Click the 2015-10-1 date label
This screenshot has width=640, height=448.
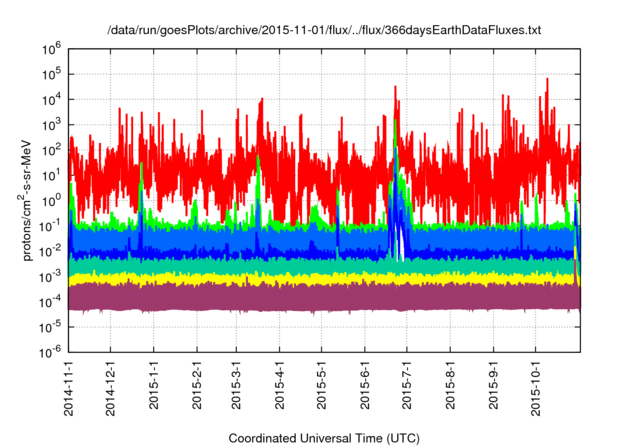click(x=536, y=388)
